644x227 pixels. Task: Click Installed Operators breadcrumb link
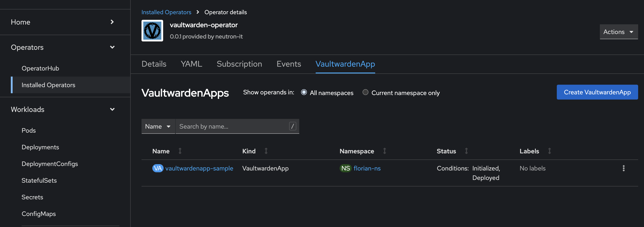166,12
